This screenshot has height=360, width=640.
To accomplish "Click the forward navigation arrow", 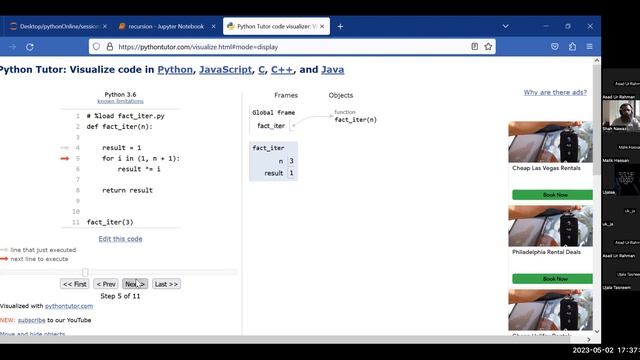I will click(x=13, y=47).
